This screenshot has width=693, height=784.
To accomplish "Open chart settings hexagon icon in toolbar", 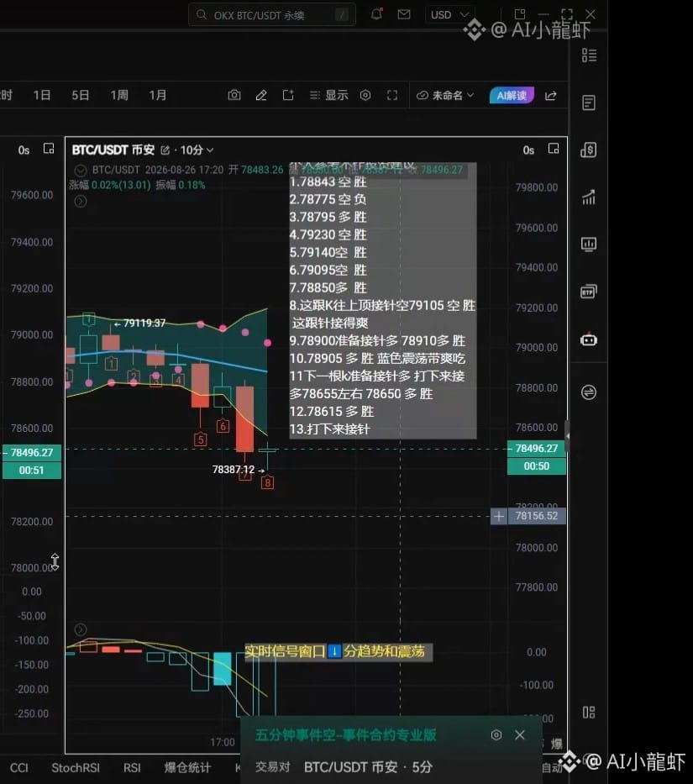I will click(365, 95).
